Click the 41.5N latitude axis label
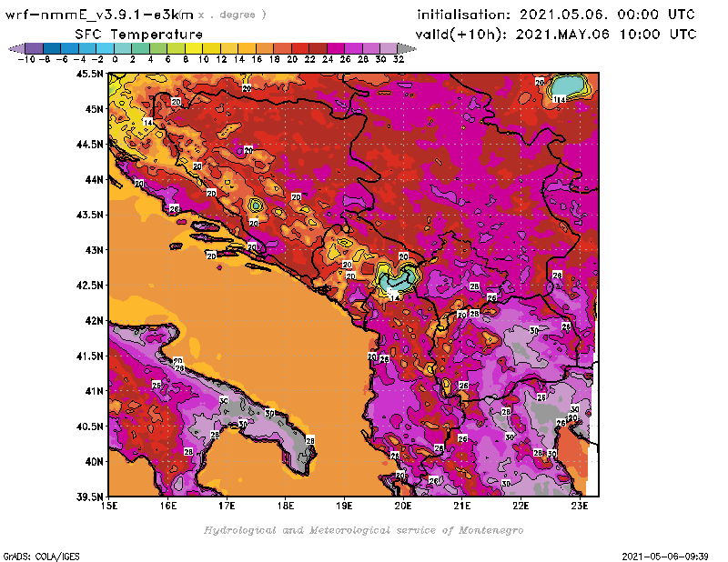 (x=89, y=356)
